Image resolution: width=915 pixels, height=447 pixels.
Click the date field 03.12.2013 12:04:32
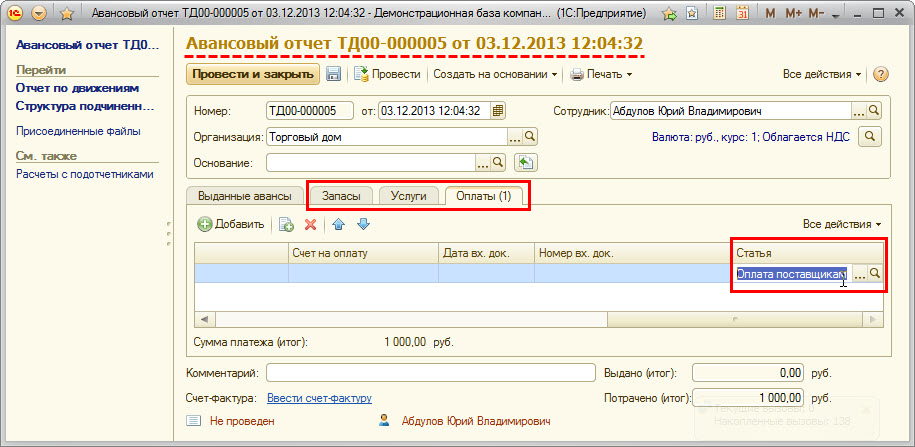[x=435, y=111]
